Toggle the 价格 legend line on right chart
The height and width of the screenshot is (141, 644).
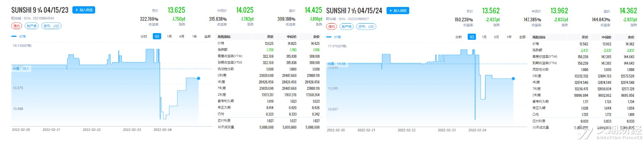tap(334, 37)
